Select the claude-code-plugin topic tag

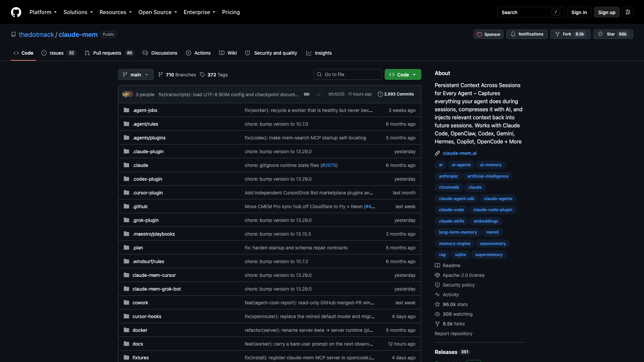coord(493,210)
